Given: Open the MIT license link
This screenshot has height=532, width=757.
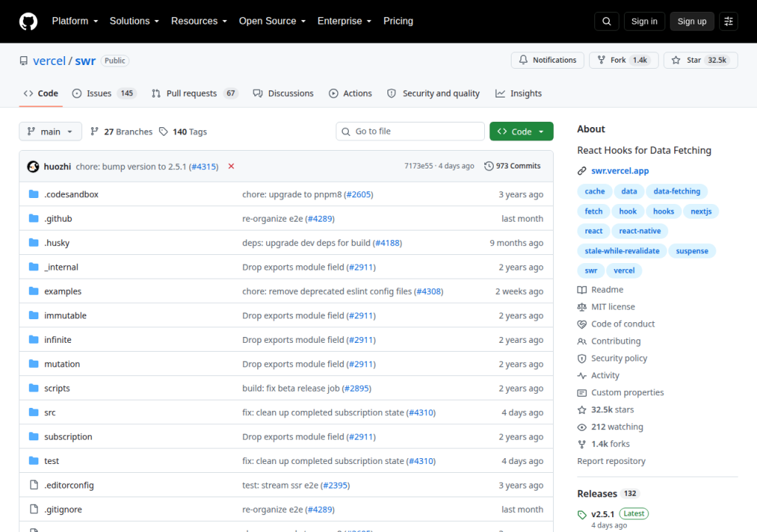Looking at the screenshot, I should [x=606, y=307].
